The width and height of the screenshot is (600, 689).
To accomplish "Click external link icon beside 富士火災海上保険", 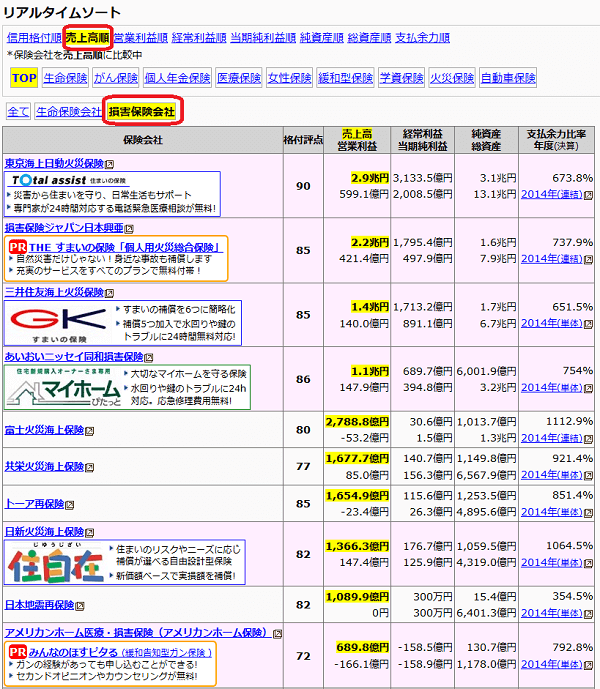I will (90, 431).
